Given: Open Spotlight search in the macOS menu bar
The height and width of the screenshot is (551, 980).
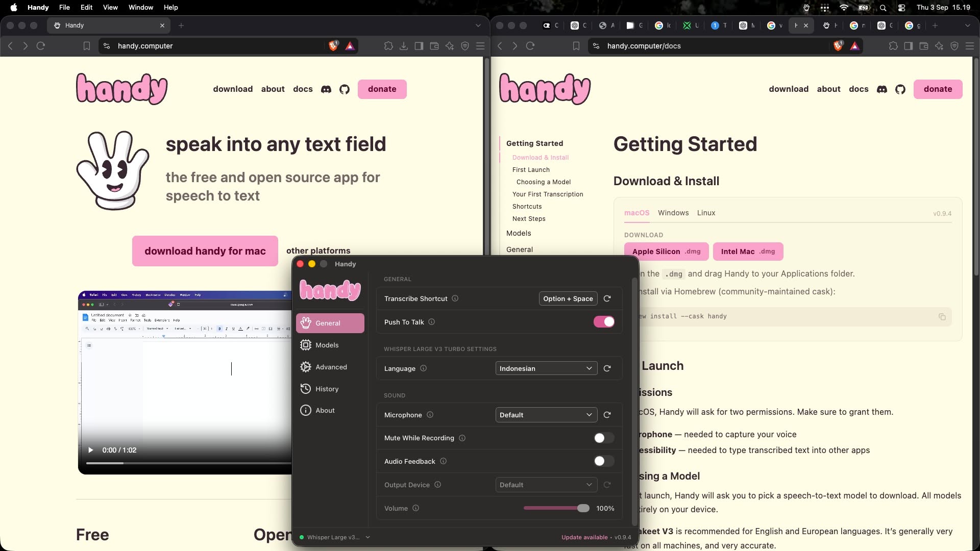Looking at the screenshot, I should [883, 8].
